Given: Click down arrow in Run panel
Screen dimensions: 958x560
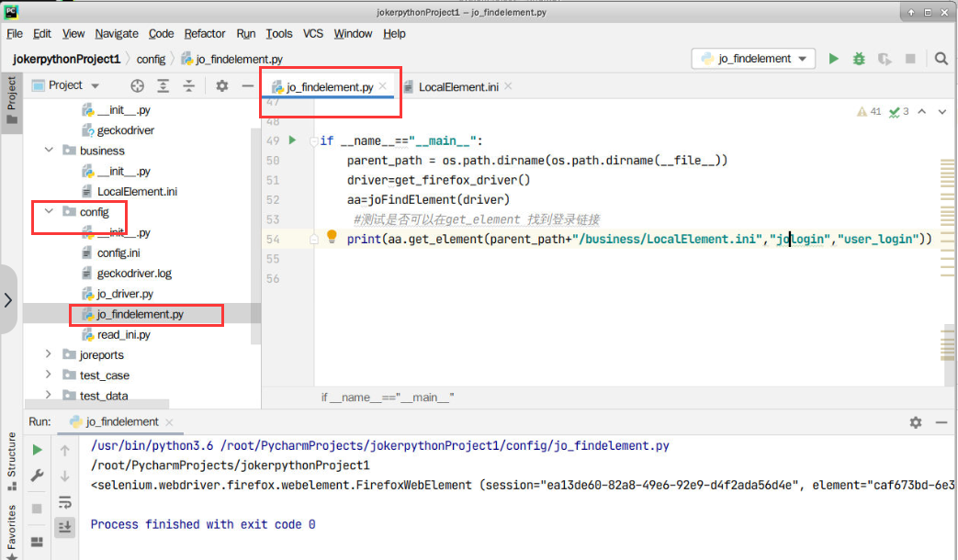Looking at the screenshot, I should click(x=65, y=476).
